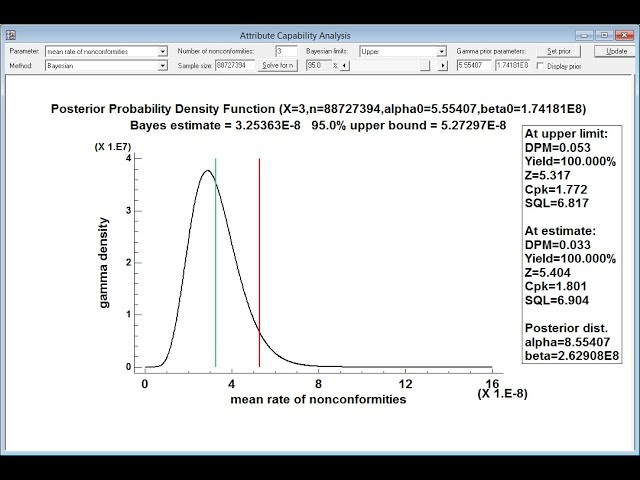This screenshot has width=640, height=480.
Task: Click the 'gamma density' axis label
Action: pos(104,262)
